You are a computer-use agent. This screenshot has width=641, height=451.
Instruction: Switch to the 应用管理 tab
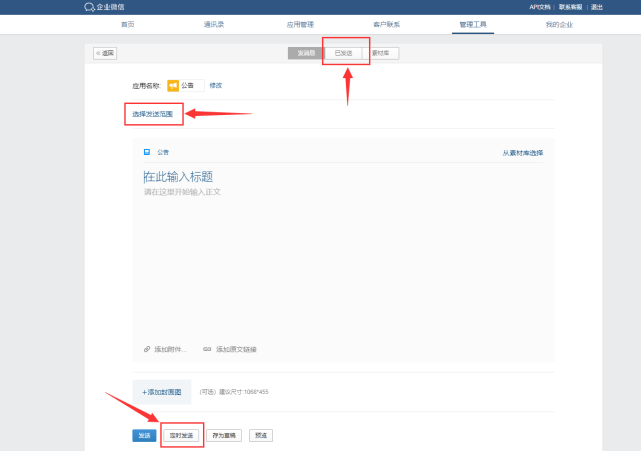(x=300, y=25)
